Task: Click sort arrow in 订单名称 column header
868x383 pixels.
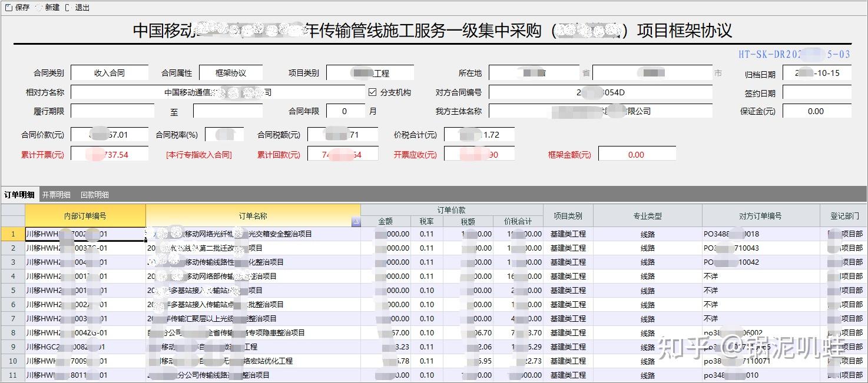Action: (356, 222)
